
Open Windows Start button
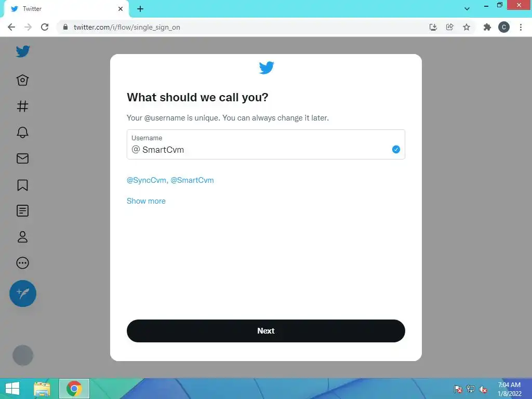tap(12, 389)
